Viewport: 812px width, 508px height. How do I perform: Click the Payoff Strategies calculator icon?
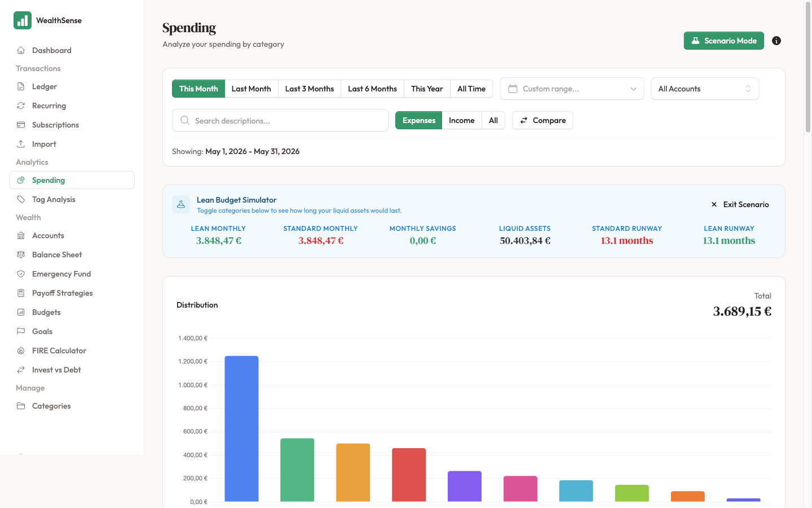21,293
